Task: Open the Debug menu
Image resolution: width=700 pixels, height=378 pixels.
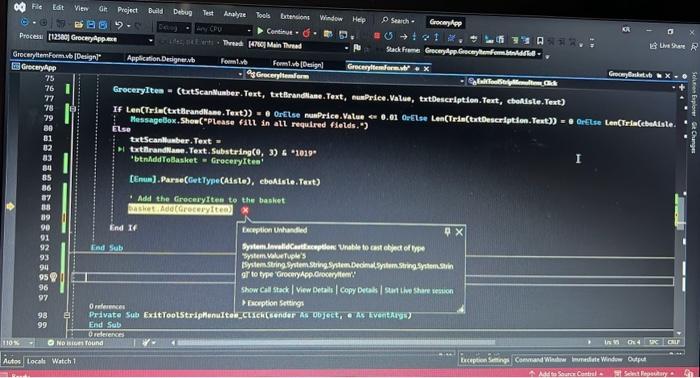Action: click(x=182, y=12)
